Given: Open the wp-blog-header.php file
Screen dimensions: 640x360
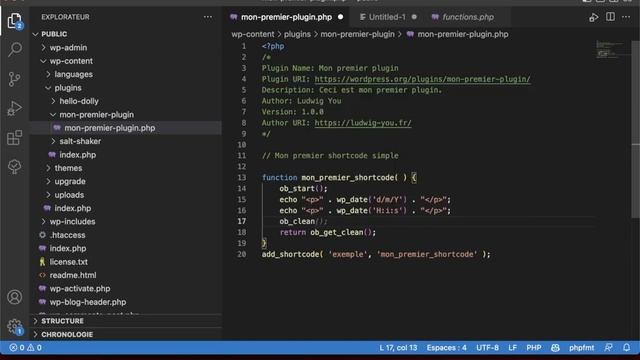Looking at the screenshot, I should coord(88,302).
